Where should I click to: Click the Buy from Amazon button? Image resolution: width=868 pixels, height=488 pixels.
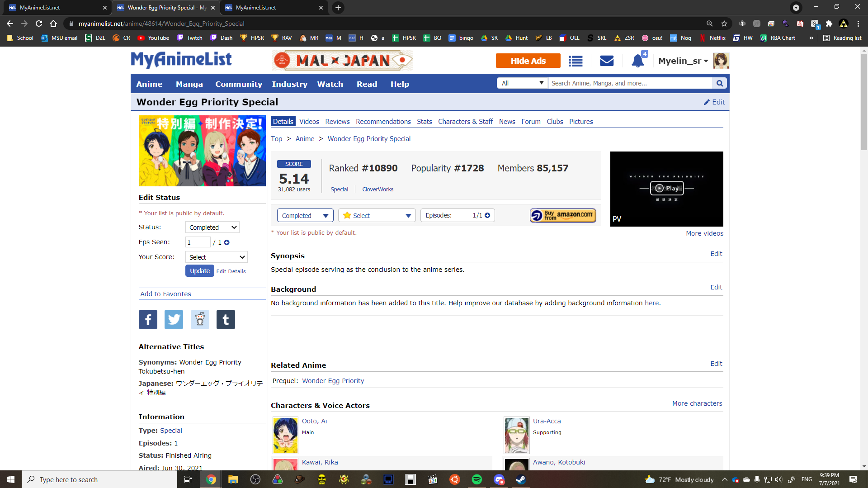click(563, 215)
